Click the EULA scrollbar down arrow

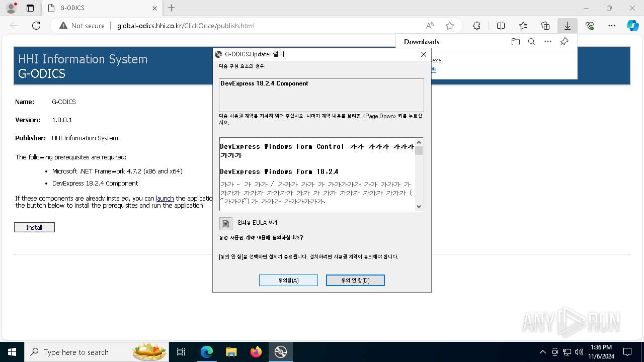419,206
